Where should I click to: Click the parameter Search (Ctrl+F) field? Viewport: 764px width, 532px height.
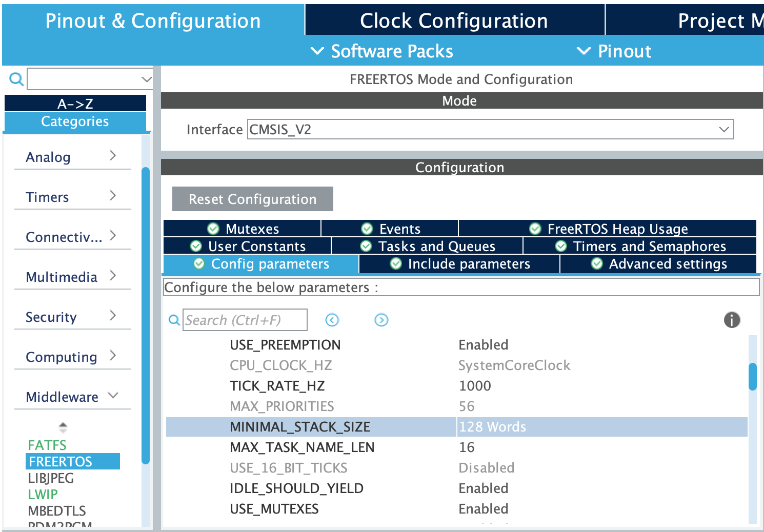tap(245, 320)
